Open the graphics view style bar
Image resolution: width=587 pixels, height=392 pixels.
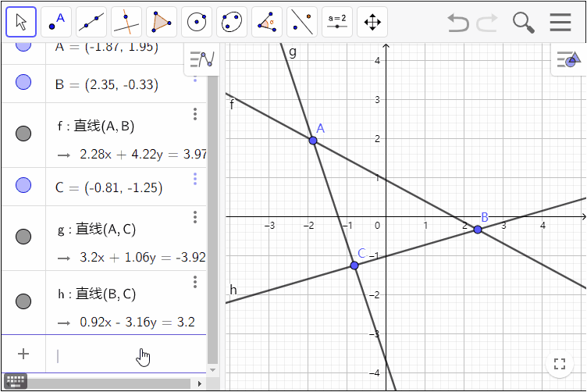click(567, 59)
